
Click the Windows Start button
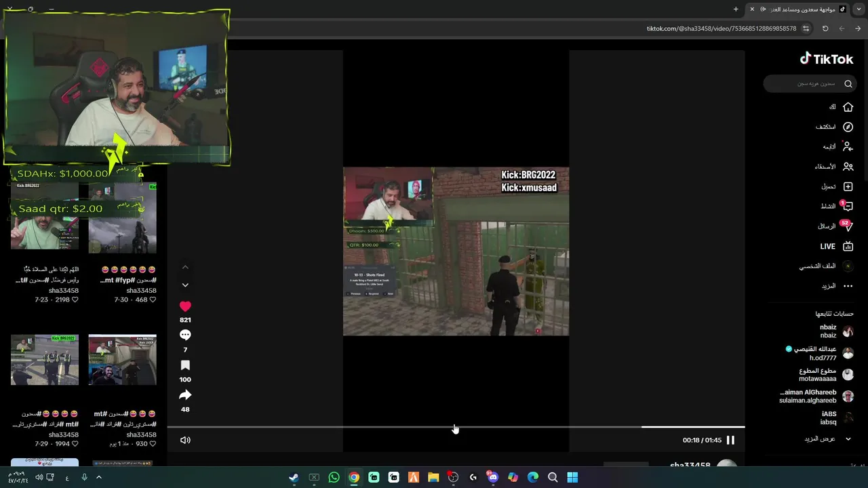pyautogui.click(x=572, y=477)
